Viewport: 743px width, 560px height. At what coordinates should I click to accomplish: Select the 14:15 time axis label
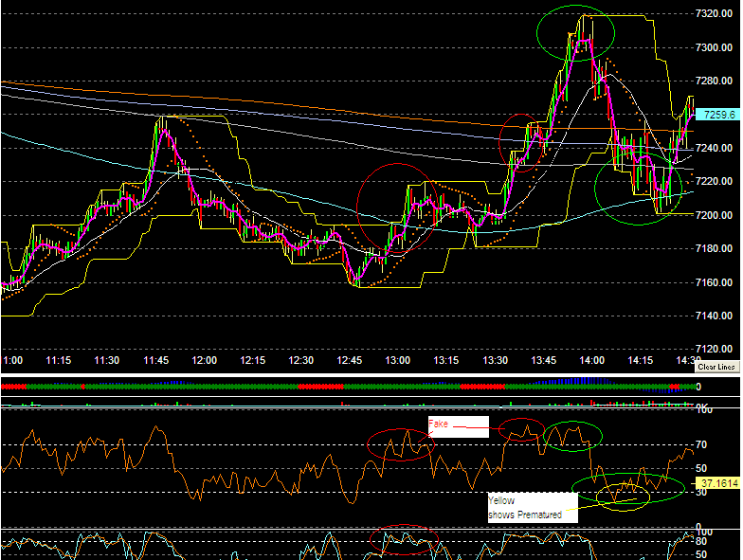641,360
